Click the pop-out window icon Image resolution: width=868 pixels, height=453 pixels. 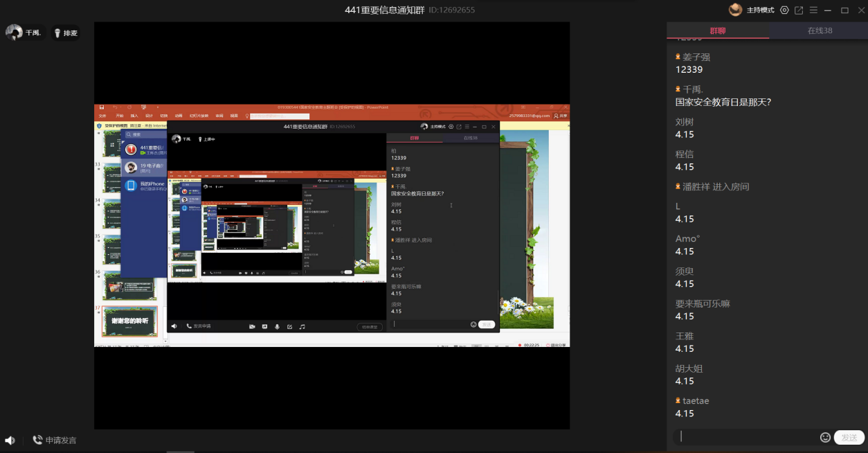coord(799,10)
